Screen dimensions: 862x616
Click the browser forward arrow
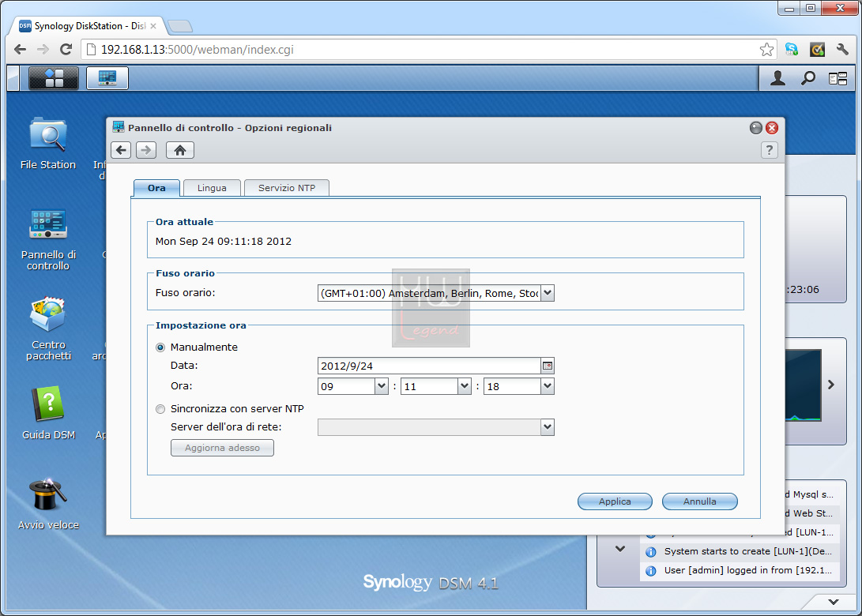click(43, 50)
